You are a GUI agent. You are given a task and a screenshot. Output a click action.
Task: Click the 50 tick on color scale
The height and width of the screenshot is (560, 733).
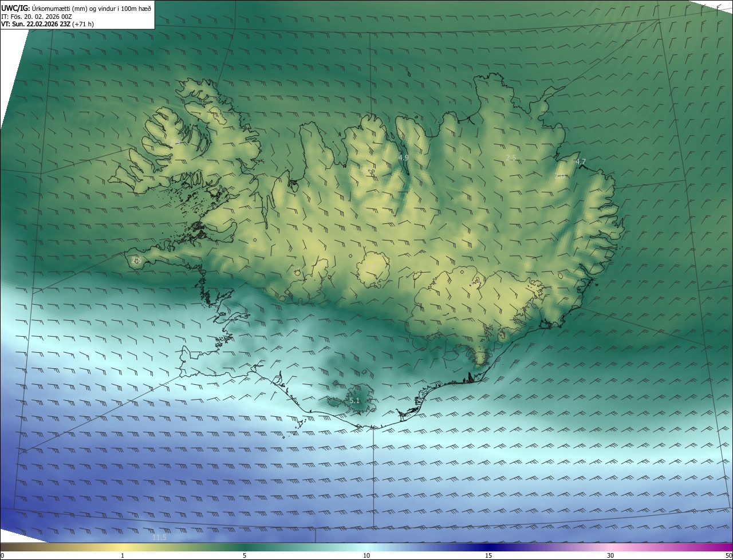728,555
